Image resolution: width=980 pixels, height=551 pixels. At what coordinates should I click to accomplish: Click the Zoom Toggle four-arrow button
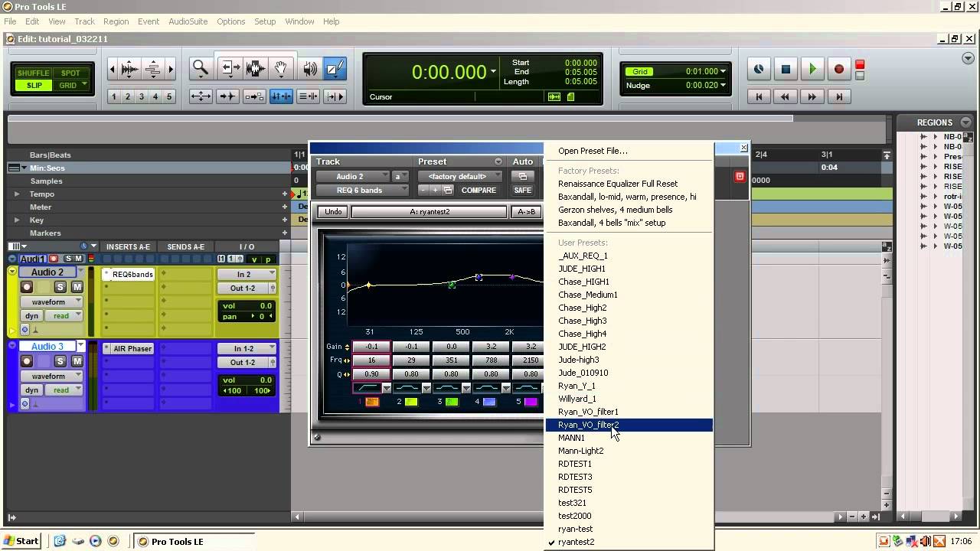[201, 96]
